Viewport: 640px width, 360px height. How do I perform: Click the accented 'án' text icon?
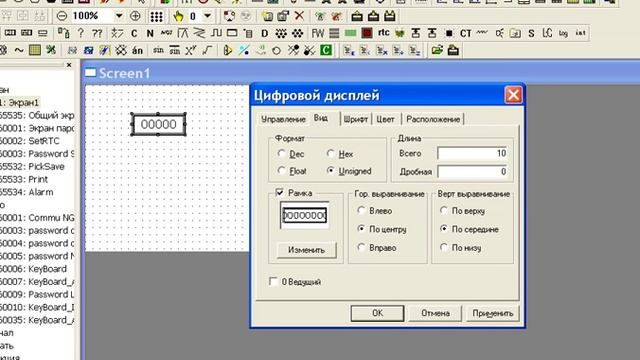(138, 51)
